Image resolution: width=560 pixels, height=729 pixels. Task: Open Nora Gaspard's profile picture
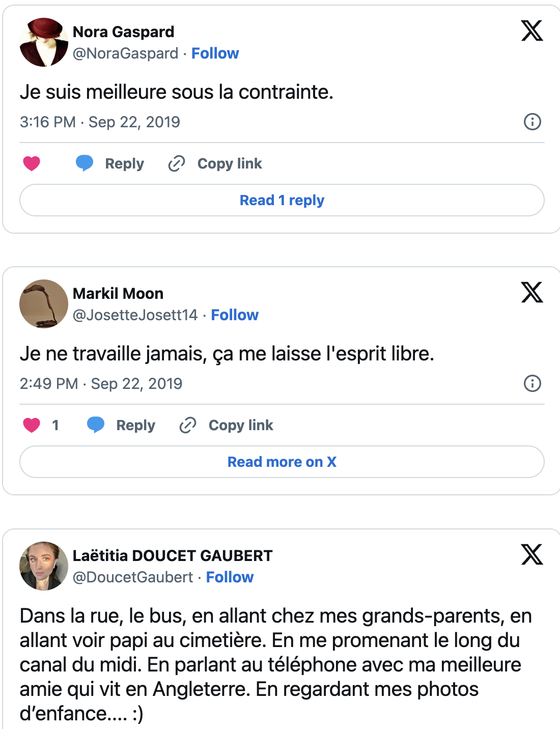tap(44, 42)
